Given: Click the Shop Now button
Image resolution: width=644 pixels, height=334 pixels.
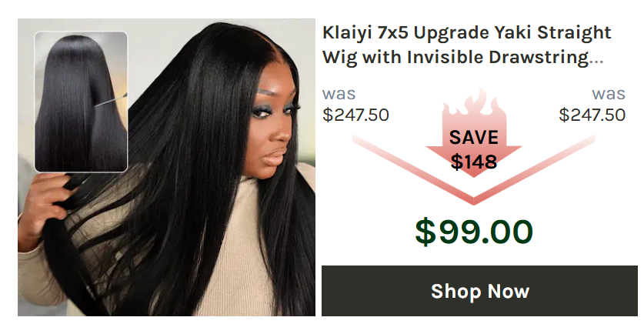Looking at the screenshot, I should 479,291.
